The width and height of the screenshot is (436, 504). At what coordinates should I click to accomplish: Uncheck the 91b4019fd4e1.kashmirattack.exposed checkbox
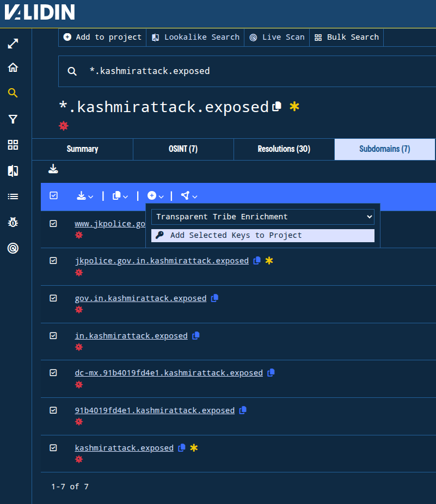point(53,410)
